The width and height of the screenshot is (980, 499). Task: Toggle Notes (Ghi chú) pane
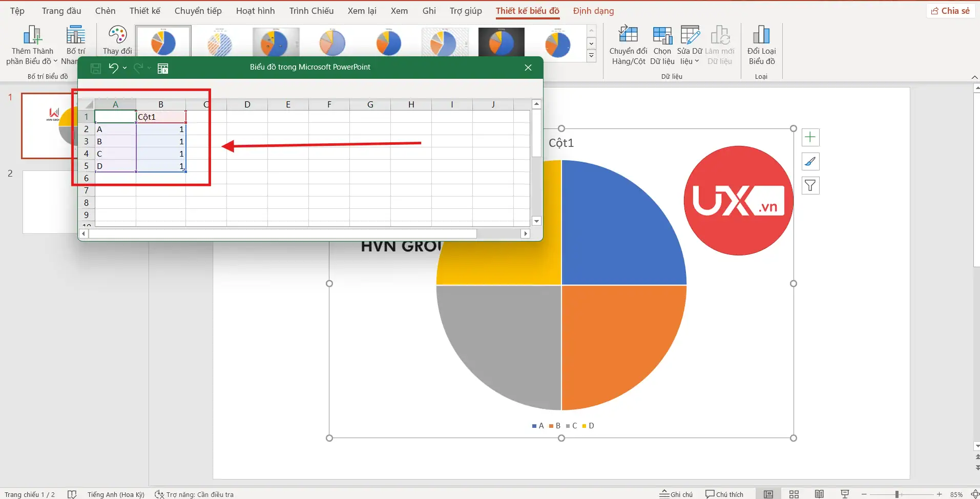[x=676, y=494]
